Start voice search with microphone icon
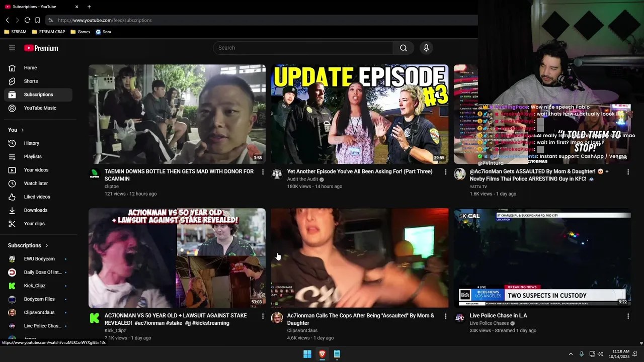Screen dimensions: 644x362 pos(426,48)
